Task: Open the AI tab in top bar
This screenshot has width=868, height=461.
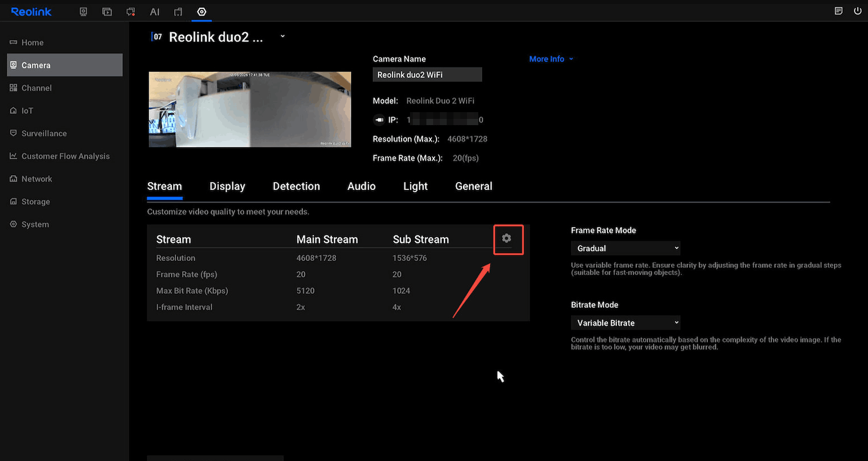Action: (155, 11)
